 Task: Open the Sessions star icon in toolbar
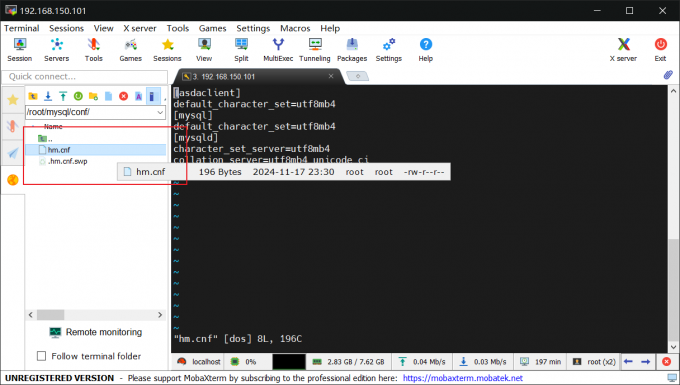(x=167, y=50)
